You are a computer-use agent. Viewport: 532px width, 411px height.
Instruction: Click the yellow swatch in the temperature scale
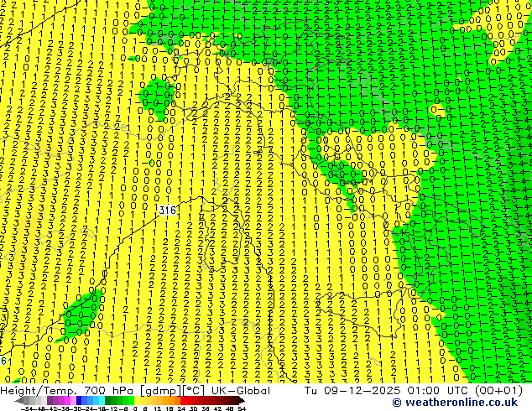137,401
